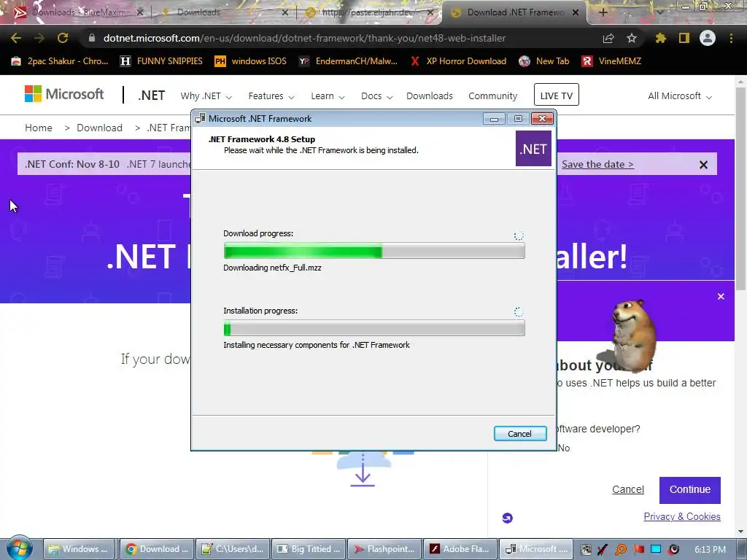The image size is (747, 560).
Task: Open the FUNNY SNIPPIES bookmark
Action: [x=161, y=61]
